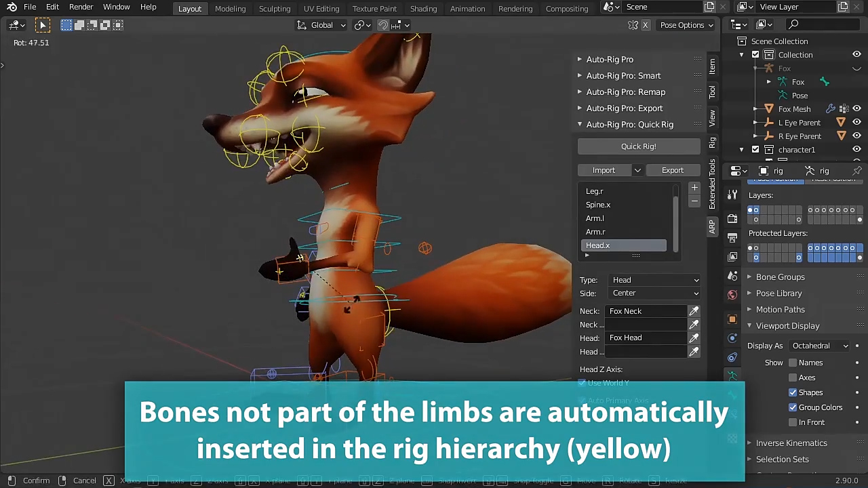The image size is (868, 488).
Task: Open the Import dropdown arrow
Action: click(637, 170)
